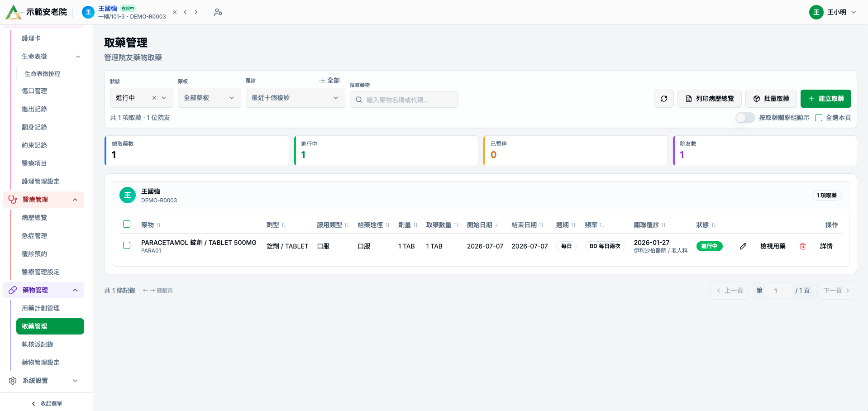Image resolution: width=868 pixels, height=411 pixels.
Task: Open 傷口管理 in the sidebar
Action: (x=50, y=91)
